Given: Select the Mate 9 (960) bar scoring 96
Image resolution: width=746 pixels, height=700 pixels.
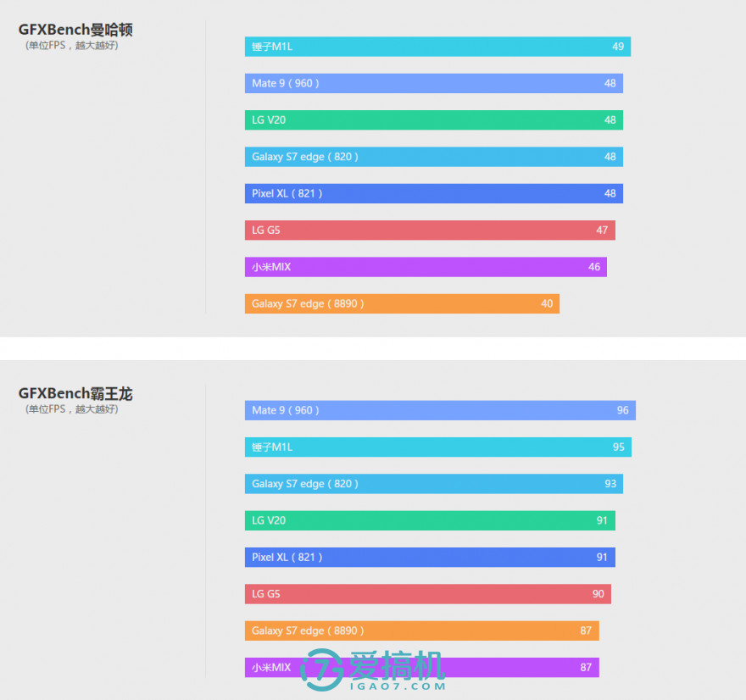Looking at the screenshot, I should tap(440, 410).
